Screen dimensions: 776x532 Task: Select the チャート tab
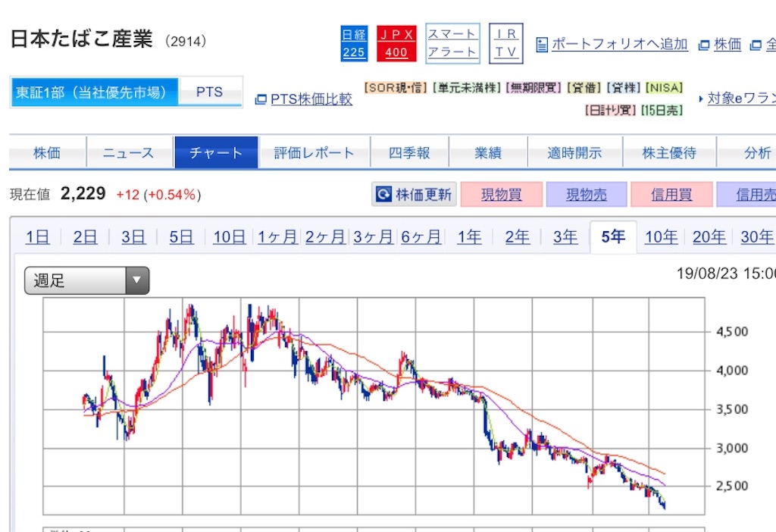click(216, 152)
